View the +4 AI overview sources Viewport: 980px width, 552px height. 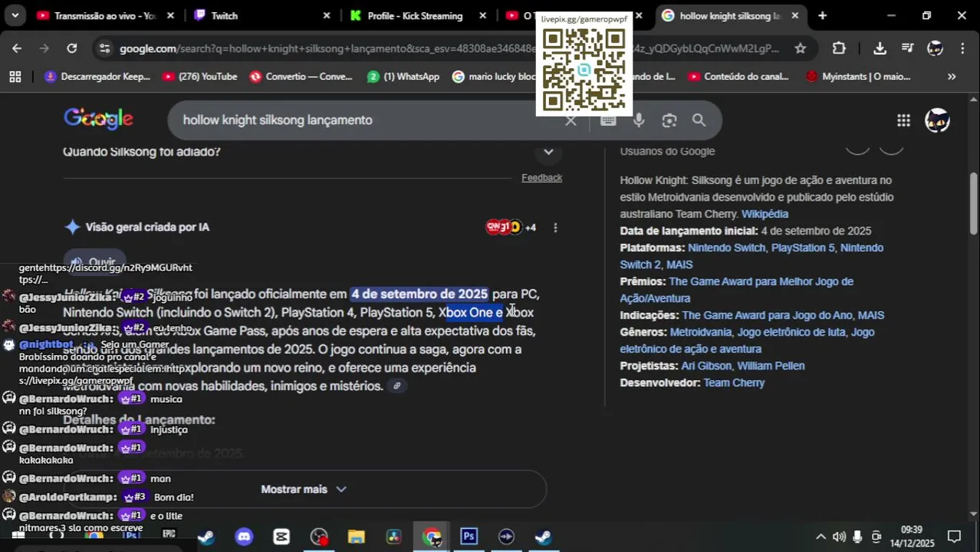(x=511, y=228)
